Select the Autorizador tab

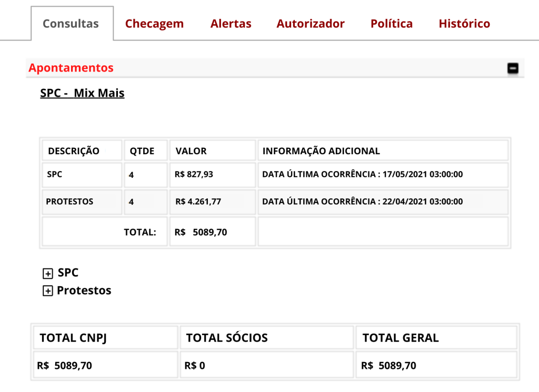[311, 24]
